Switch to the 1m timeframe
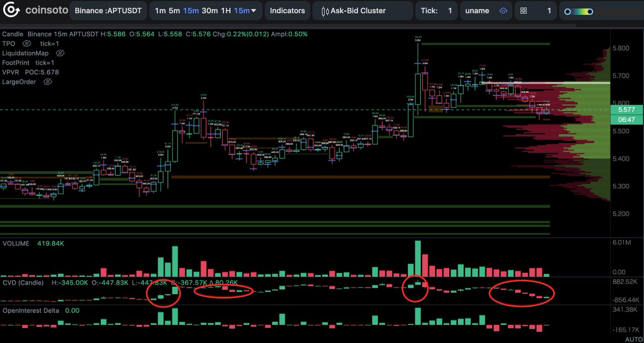 pos(160,10)
